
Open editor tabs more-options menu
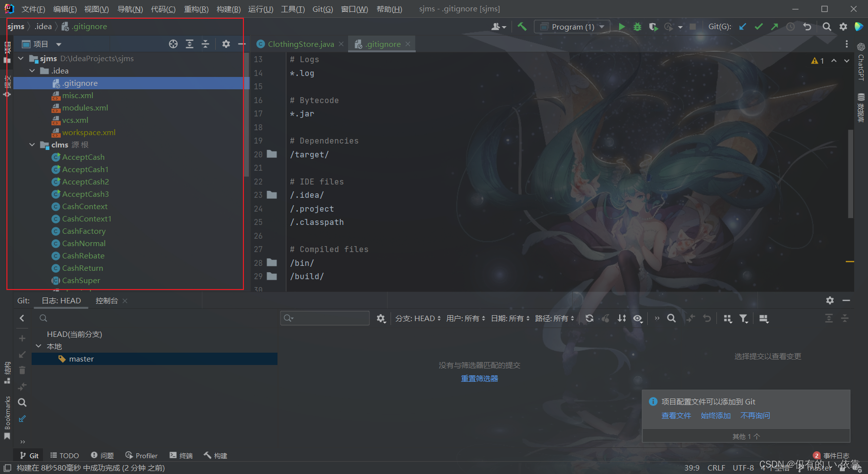pos(847,44)
